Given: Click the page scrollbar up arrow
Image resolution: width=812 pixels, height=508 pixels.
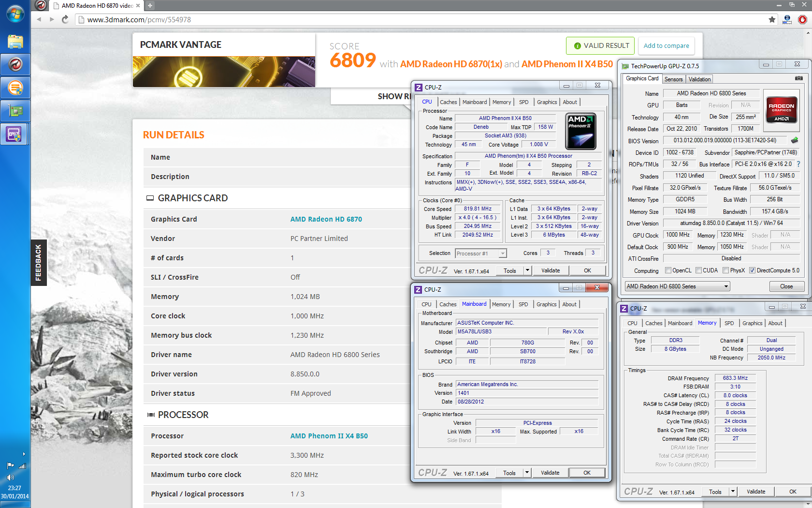Looking at the screenshot, I should [808, 33].
